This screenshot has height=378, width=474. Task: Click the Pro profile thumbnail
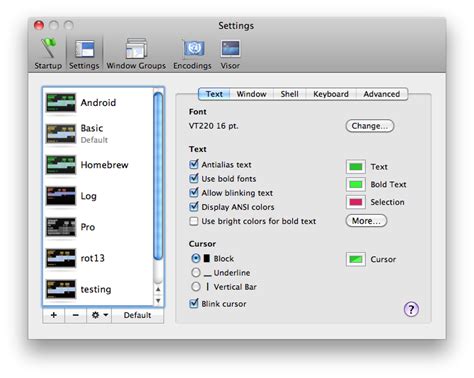[61, 227]
